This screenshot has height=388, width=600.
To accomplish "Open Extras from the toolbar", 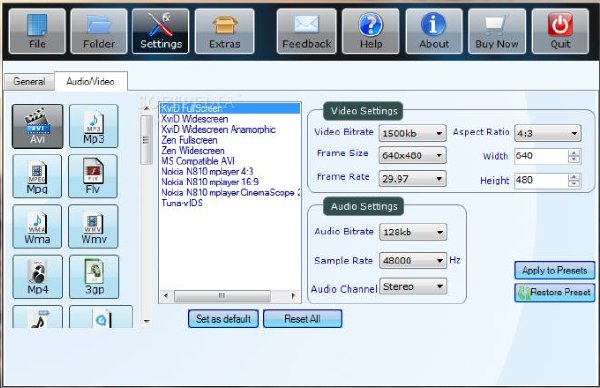I will pos(225,31).
